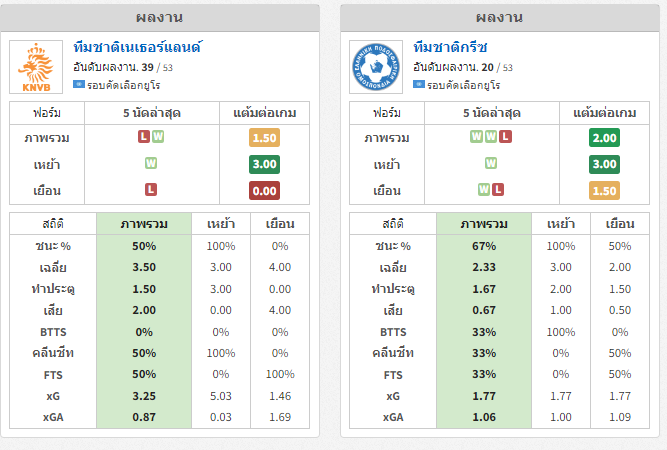Viewport: 667px width, 450px height.
Task: Click Netherlands 1.50 points-per-game orange badge
Action: pyautogui.click(x=264, y=138)
